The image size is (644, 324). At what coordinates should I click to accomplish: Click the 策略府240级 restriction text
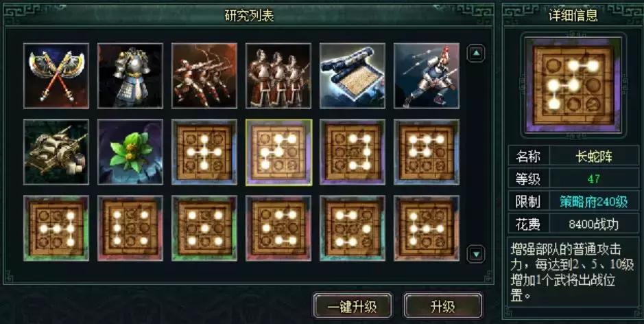point(593,202)
